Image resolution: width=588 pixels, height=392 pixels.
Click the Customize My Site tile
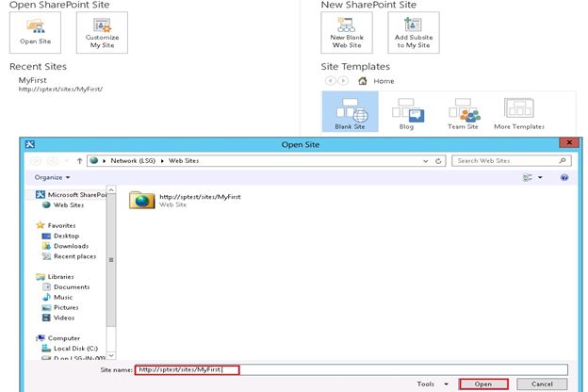(102, 33)
